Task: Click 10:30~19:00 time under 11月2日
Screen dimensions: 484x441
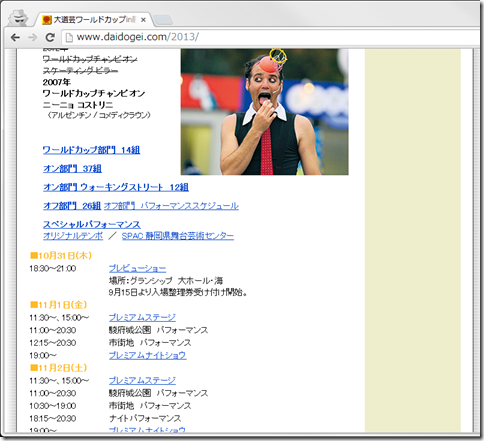Action: pyautogui.click(x=53, y=406)
